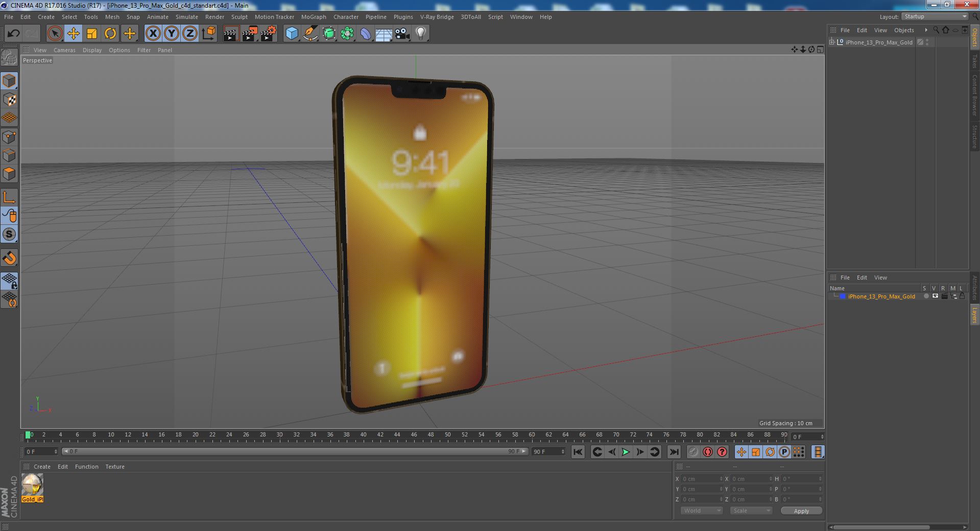Render the active view
The height and width of the screenshot is (531, 980).
[231, 34]
